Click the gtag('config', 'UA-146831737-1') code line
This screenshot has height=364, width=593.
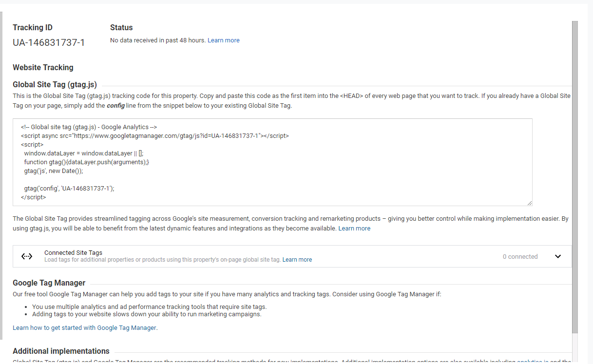coord(69,189)
